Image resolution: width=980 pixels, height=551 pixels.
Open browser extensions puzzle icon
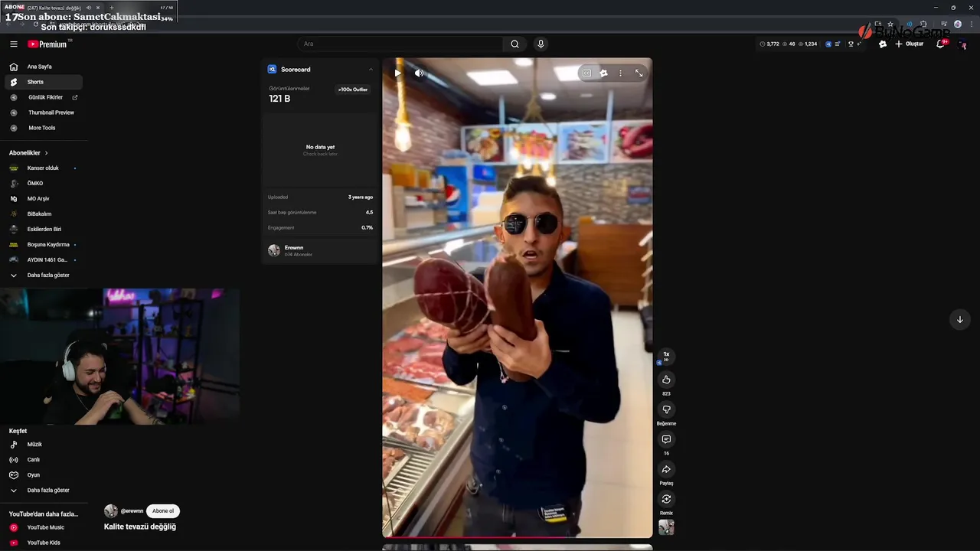tap(923, 24)
